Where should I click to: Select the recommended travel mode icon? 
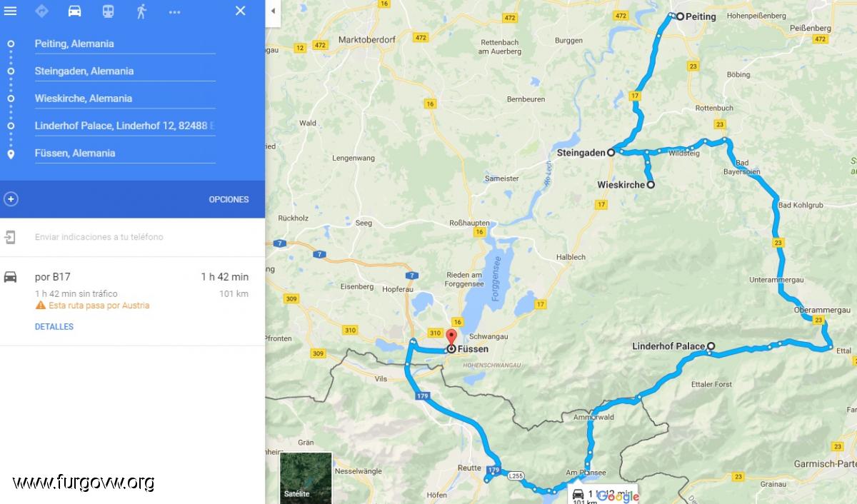pos(41,11)
